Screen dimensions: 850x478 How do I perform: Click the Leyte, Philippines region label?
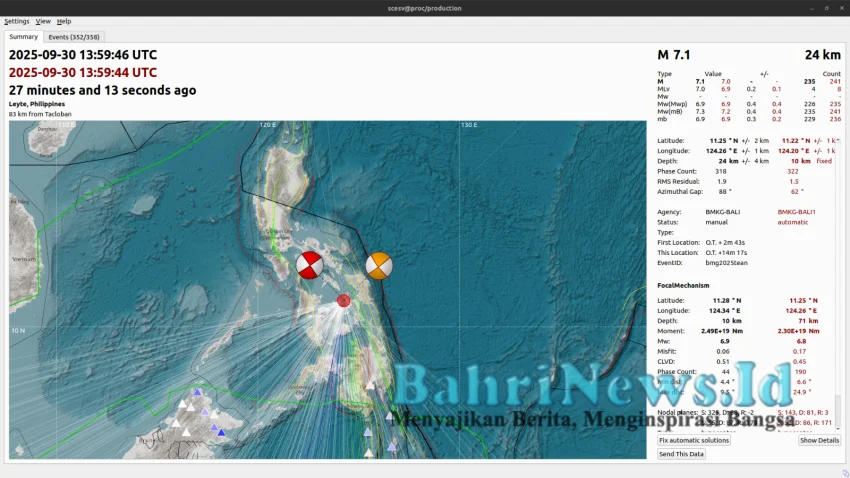pos(37,104)
